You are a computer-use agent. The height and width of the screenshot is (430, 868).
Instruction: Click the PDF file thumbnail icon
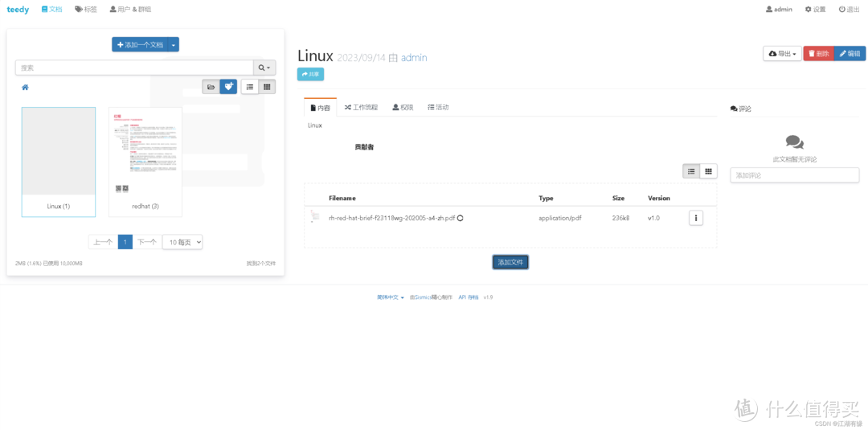(x=315, y=218)
